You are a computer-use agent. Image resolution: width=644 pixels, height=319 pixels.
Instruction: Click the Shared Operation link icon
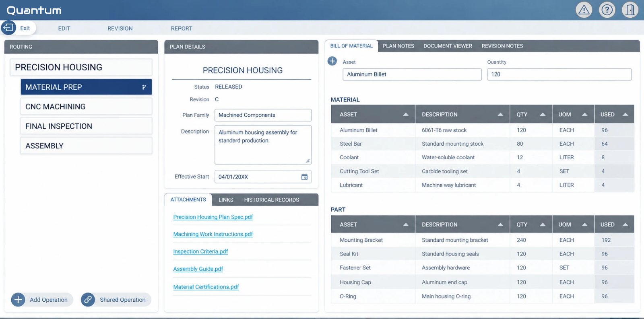[x=88, y=300]
